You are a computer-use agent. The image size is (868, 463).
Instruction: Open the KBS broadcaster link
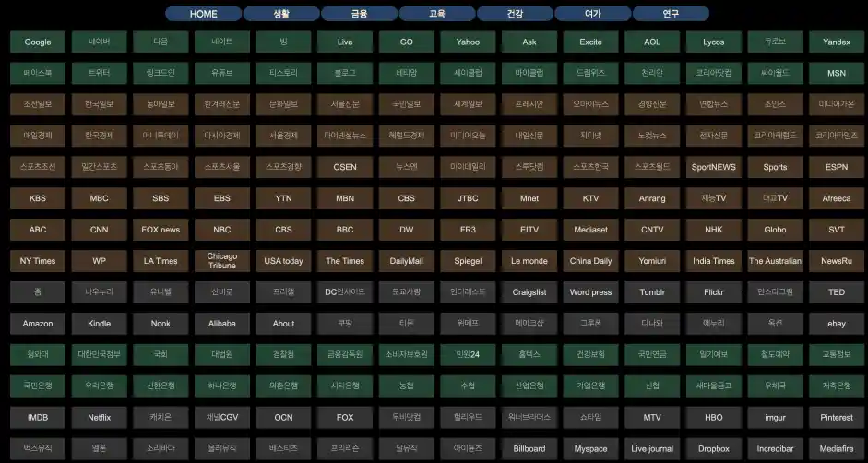(38, 198)
